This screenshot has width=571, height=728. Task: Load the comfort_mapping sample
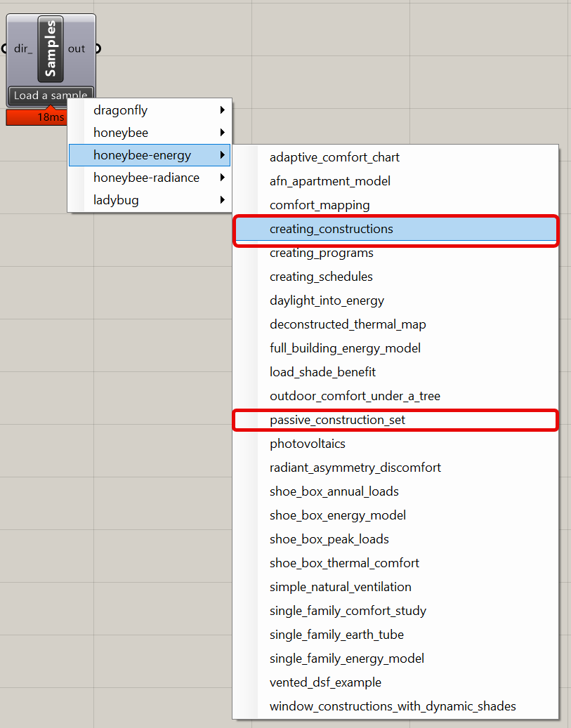[395, 205]
